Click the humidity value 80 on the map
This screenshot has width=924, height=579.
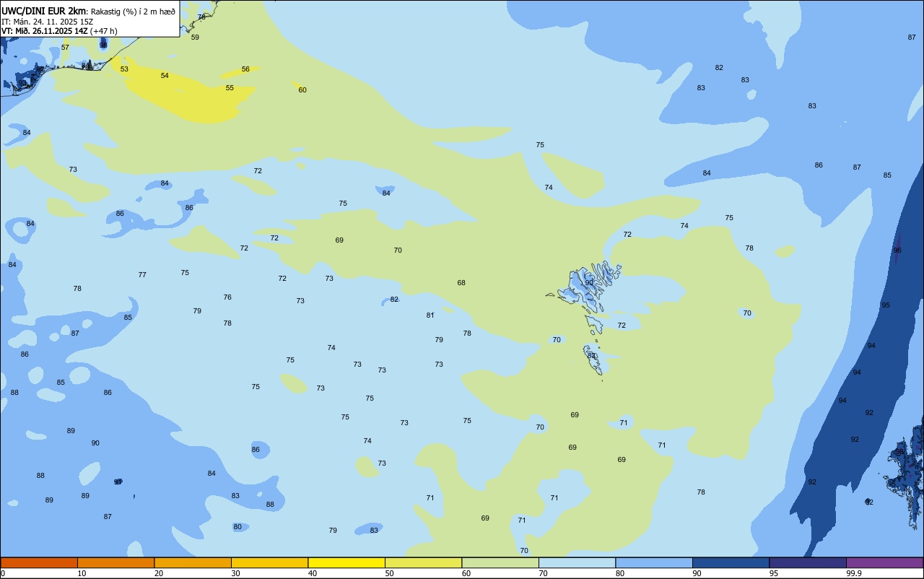tap(237, 527)
